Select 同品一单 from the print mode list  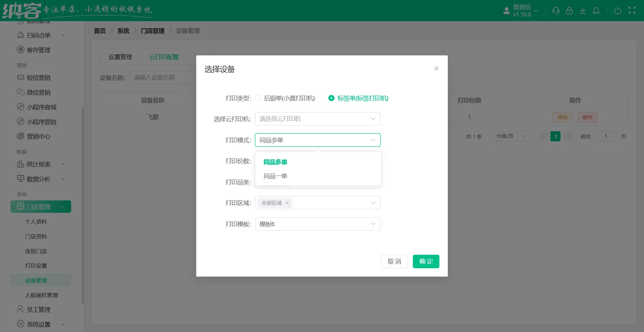pyautogui.click(x=275, y=176)
